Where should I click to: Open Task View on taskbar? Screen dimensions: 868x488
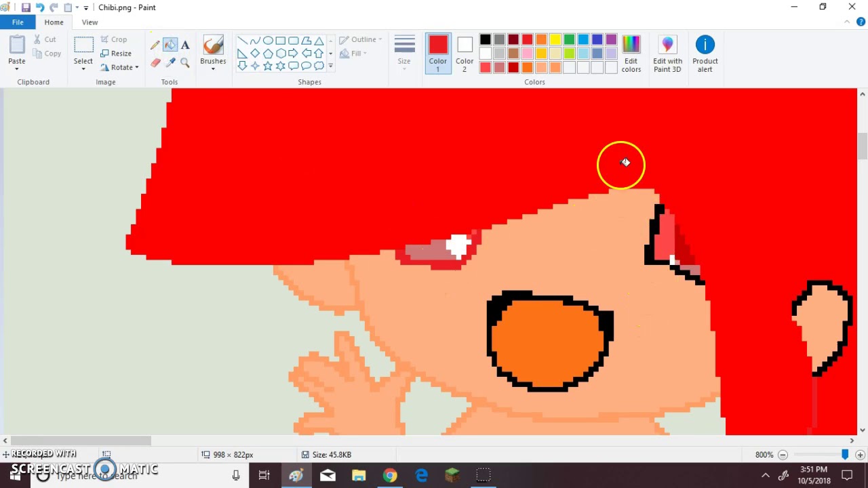coord(264,475)
